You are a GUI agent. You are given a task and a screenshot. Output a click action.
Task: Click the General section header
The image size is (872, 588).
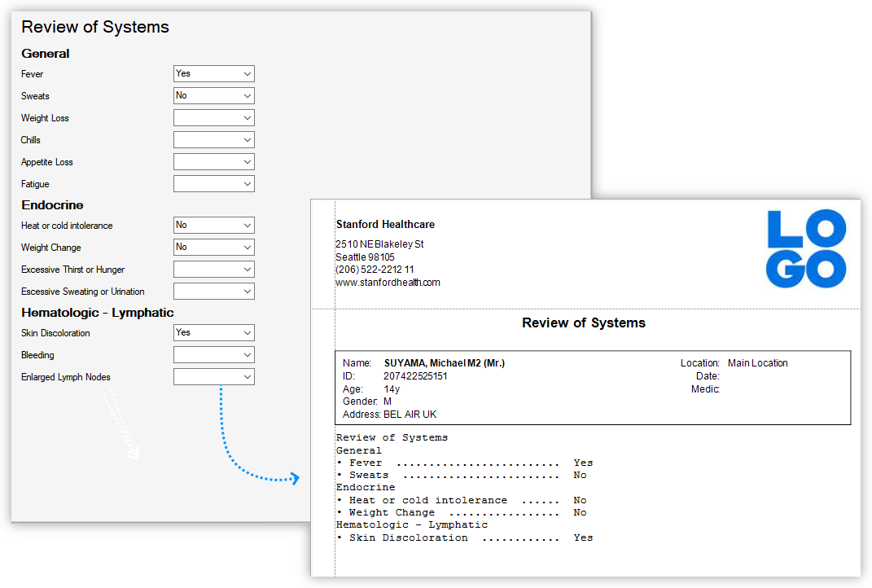pyautogui.click(x=45, y=54)
